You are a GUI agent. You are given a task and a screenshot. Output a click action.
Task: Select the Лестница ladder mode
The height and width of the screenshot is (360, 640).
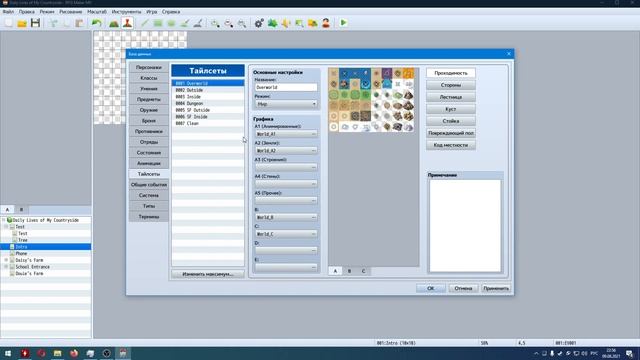click(x=451, y=97)
